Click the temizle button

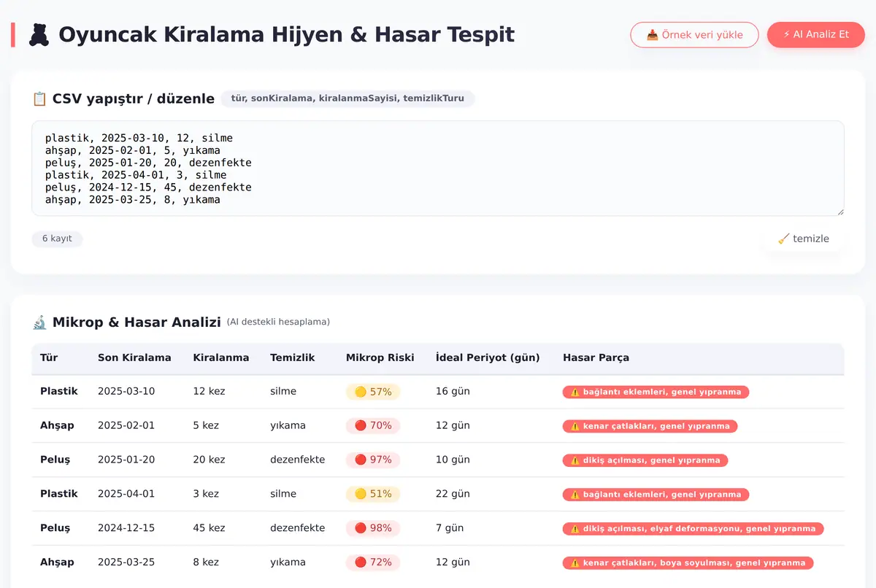(x=803, y=239)
